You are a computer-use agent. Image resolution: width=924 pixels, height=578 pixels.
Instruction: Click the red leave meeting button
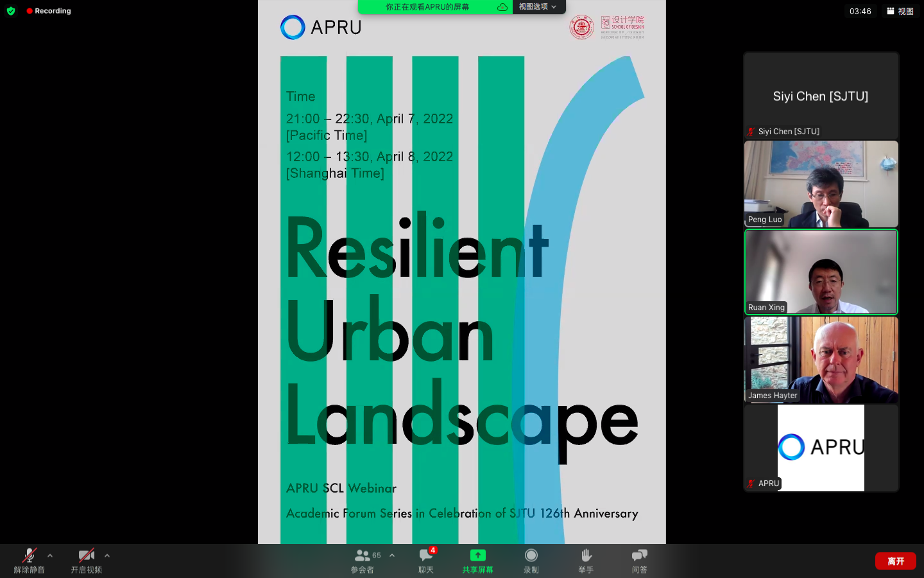[896, 561]
